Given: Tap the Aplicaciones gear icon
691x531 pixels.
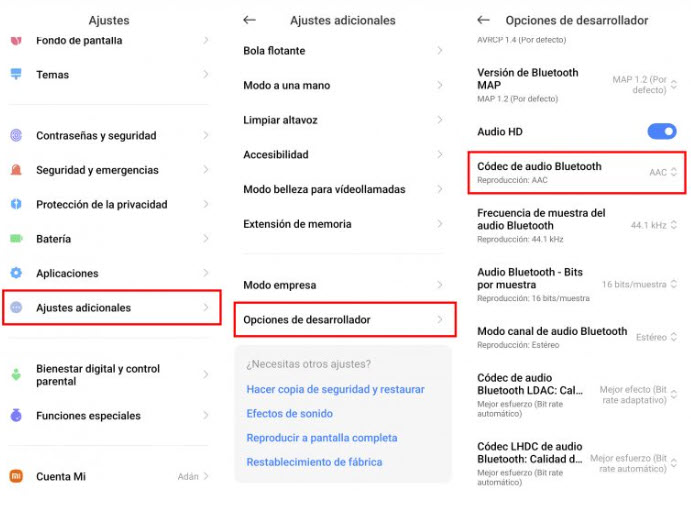Looking at the screenshot, I should 16,273.
